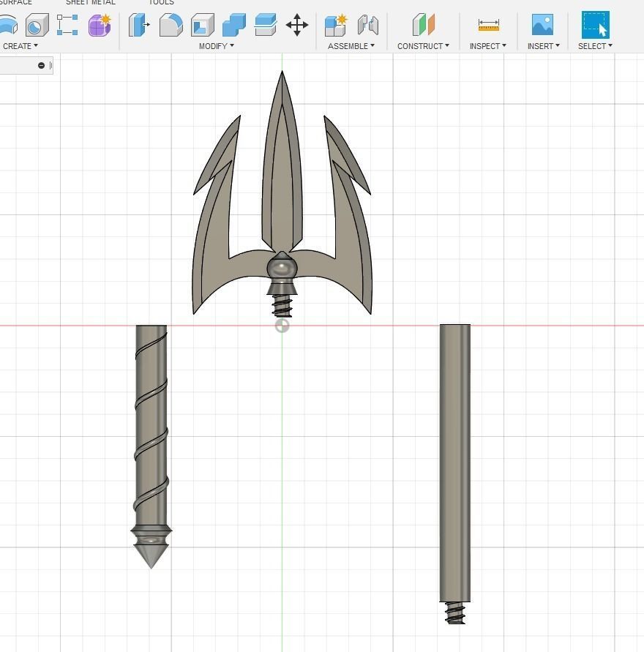
Task: Select the threaded stud under the trident head
Action: (x=282, y=305)
